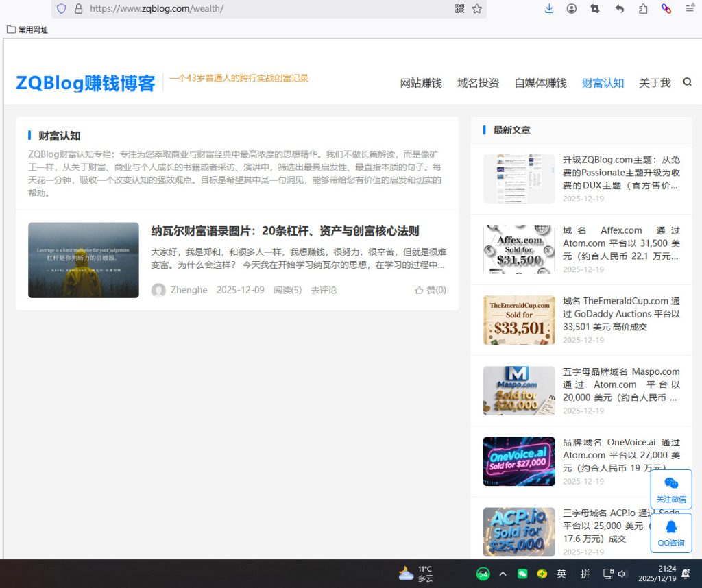
Task: Click the QQ咨询 floating button
Action: tap(671, 533)
